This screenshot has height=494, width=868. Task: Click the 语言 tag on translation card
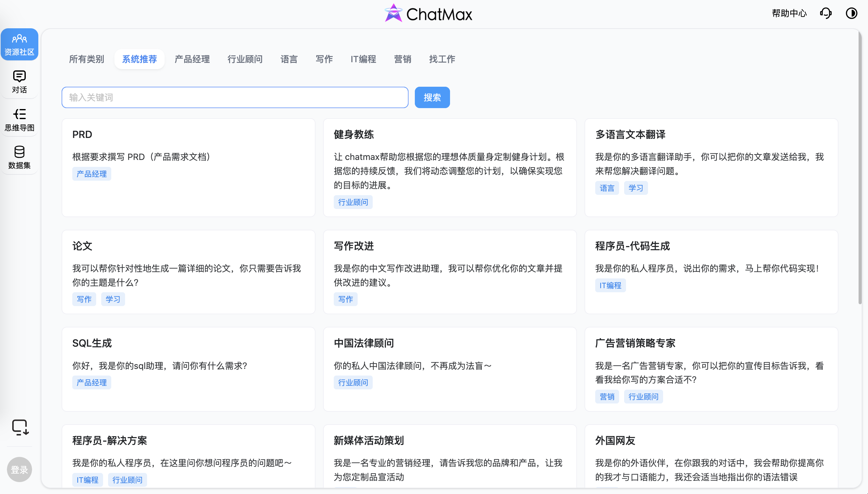coord(607,188)
